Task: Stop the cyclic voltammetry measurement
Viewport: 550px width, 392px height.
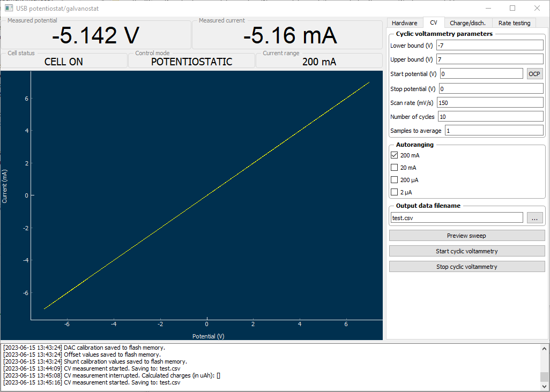Action: (x=466, y=266)
